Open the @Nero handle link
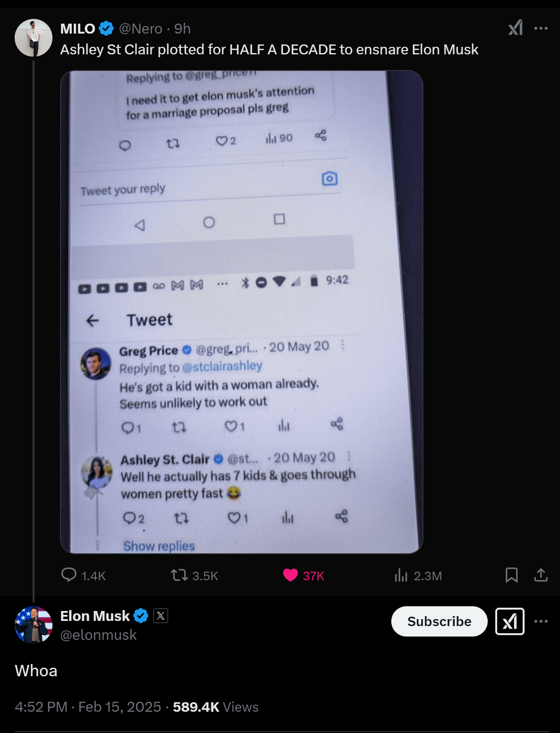 point(140,29)
